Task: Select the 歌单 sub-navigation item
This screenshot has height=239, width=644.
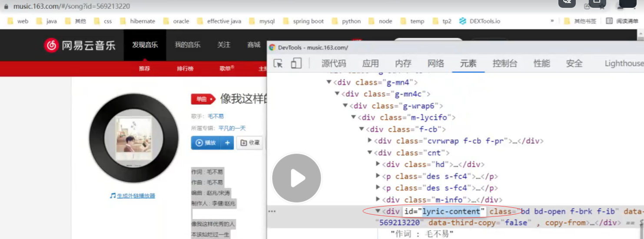Action: pos(226,69)
